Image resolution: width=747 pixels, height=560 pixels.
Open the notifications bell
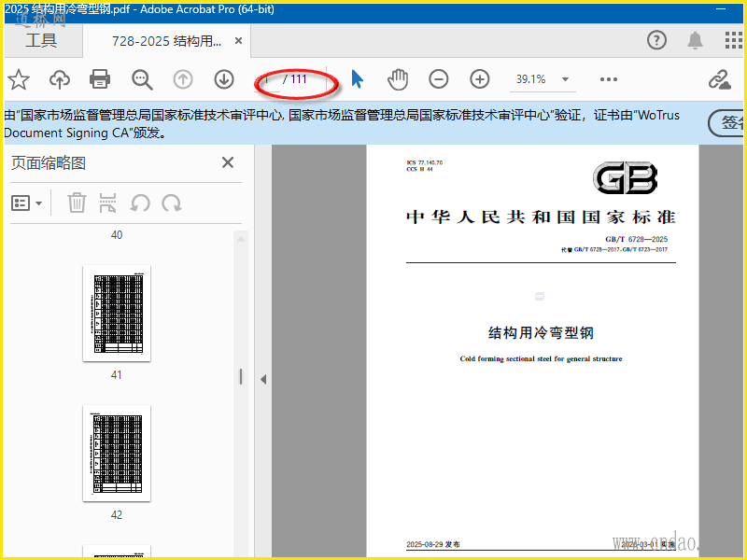695,40
